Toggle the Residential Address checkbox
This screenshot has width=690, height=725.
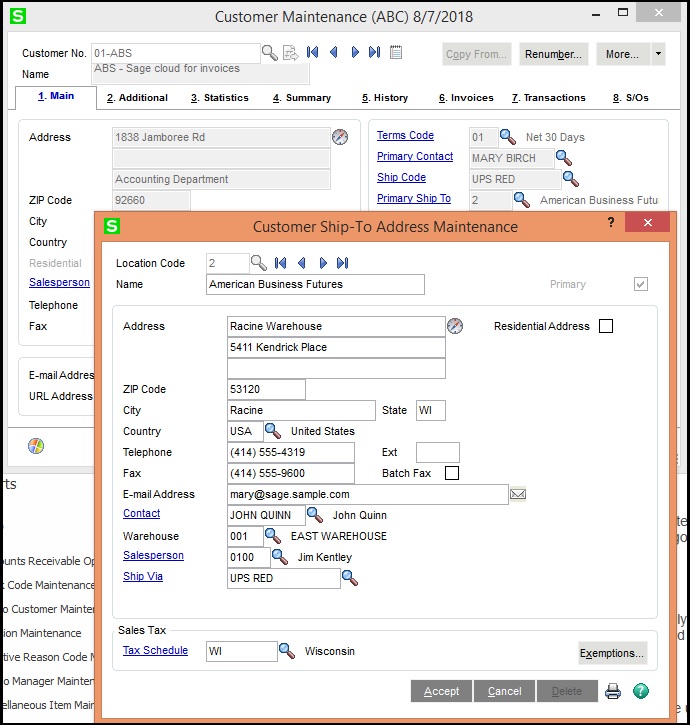[606, 326]
